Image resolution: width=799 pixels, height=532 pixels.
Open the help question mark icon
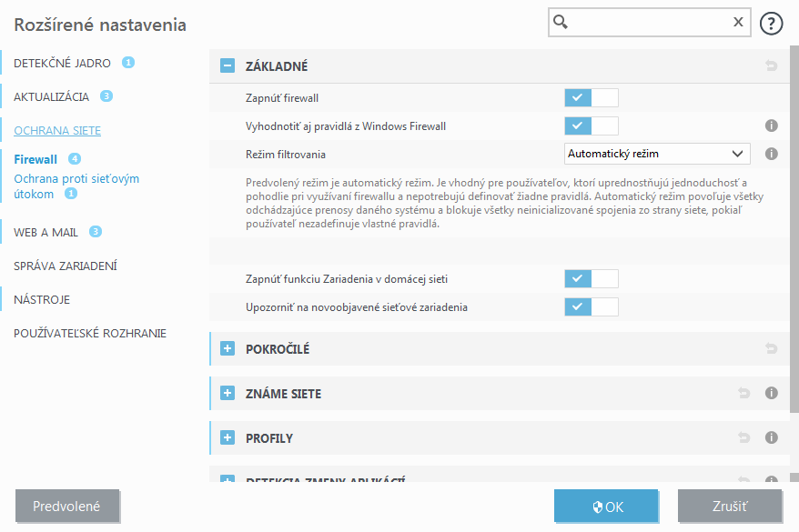tap(771, 23)
